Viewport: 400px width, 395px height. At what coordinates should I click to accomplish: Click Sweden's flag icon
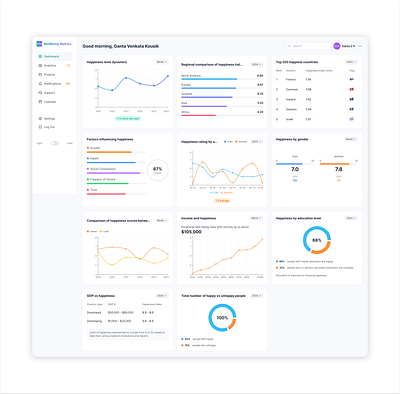point(352,109)
